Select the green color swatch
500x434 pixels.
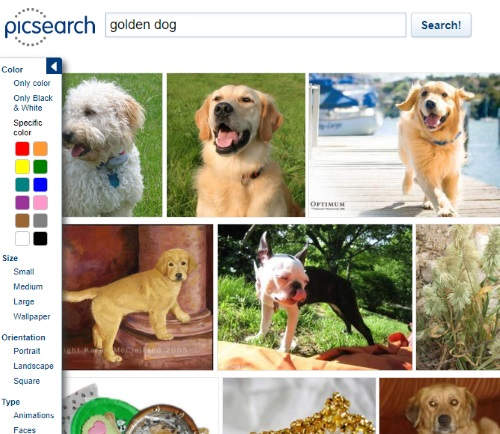(40, 167)
